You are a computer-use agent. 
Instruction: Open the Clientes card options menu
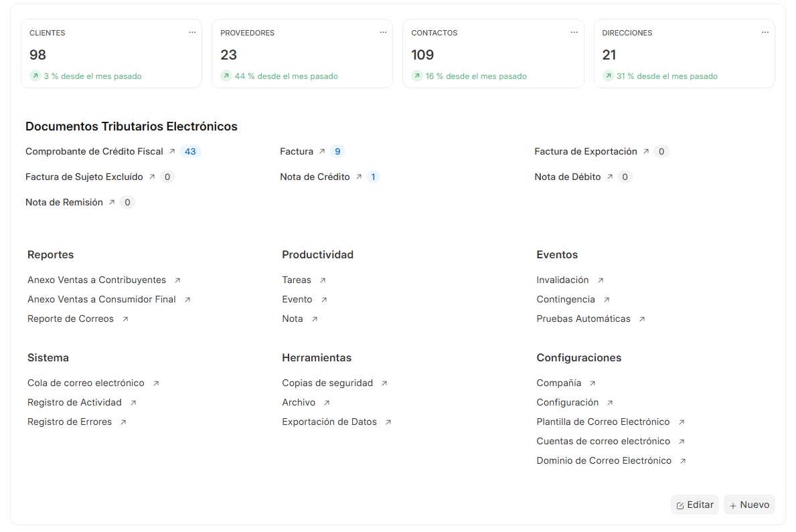coord(192,32)
